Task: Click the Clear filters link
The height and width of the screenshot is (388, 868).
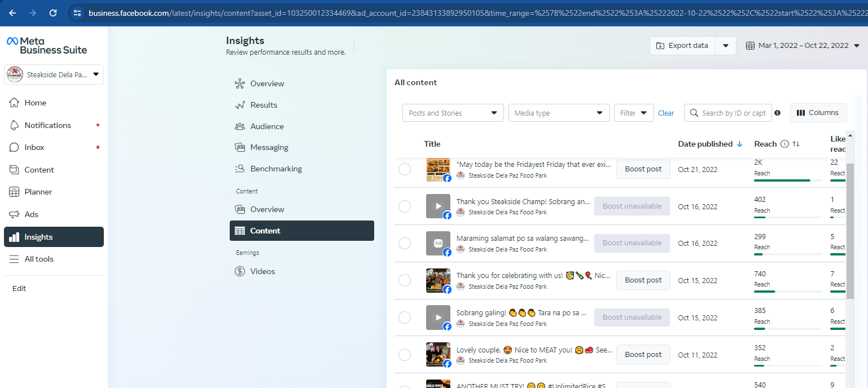Action: (x=666, y=113)
